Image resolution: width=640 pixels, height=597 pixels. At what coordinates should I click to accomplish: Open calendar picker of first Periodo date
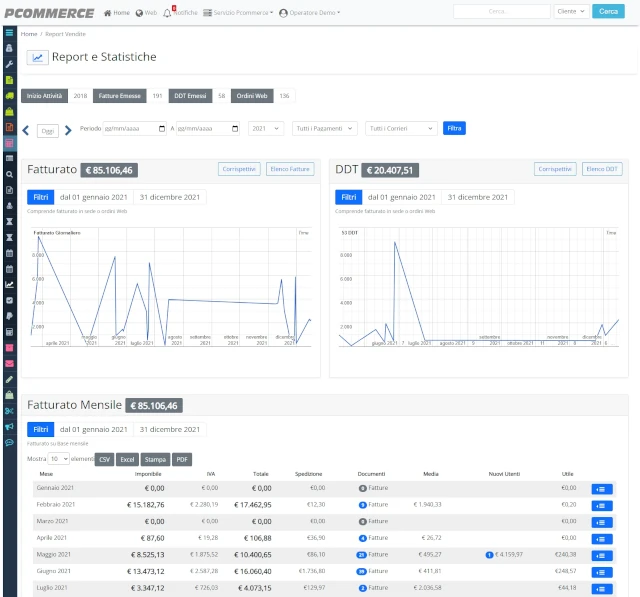pyautogui.click(x=162, y=129)
